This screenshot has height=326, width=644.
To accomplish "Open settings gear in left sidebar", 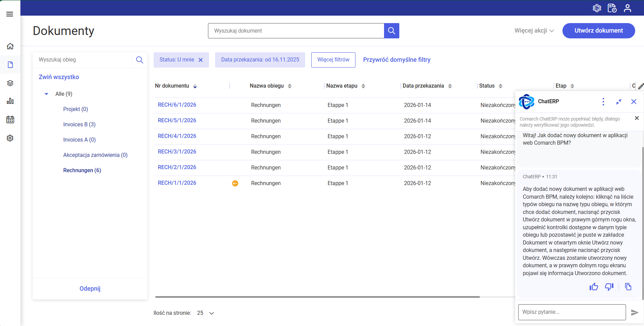I will tap(10, 138).
